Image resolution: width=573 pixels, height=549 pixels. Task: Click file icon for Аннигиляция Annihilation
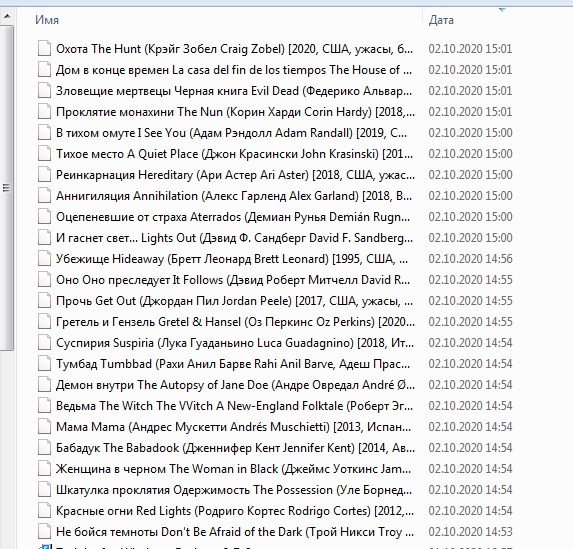pyautogui.click(x=45, y=196)
